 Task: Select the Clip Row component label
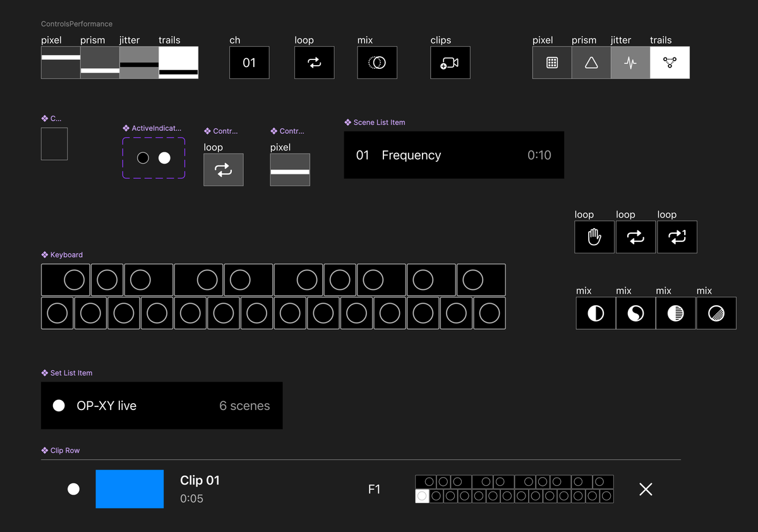pyautogui.click(x=61, y=451)
